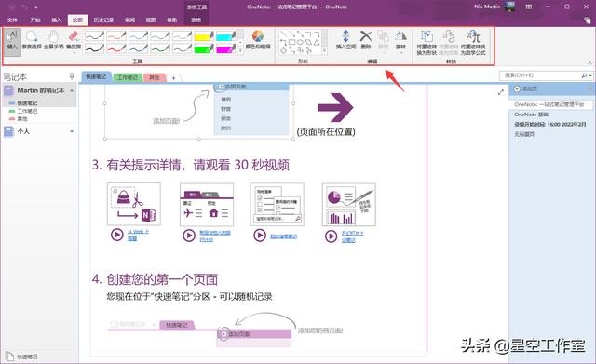Open page OneNote 基础 in page list
The image size is (596, 364).
tap(531, 115)
